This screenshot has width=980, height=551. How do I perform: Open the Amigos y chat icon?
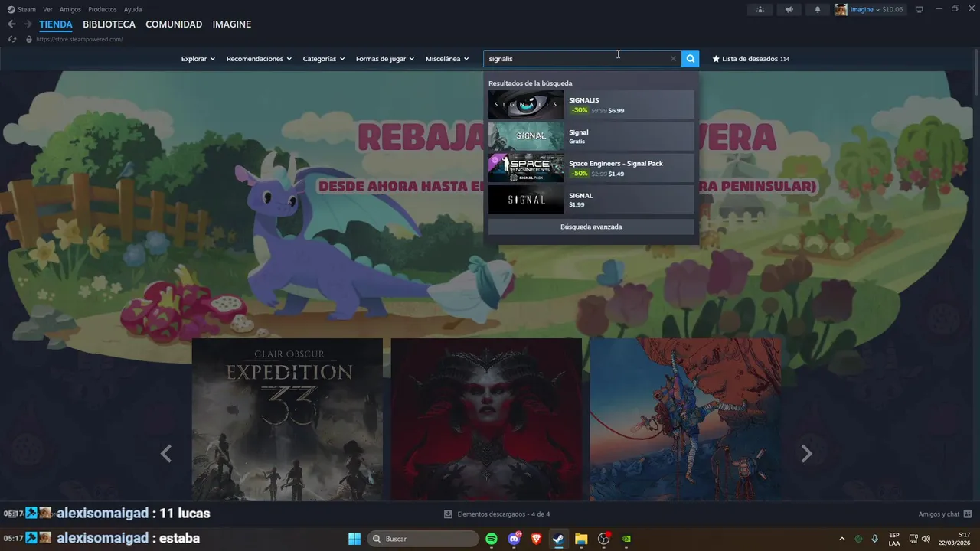[968, 514]
